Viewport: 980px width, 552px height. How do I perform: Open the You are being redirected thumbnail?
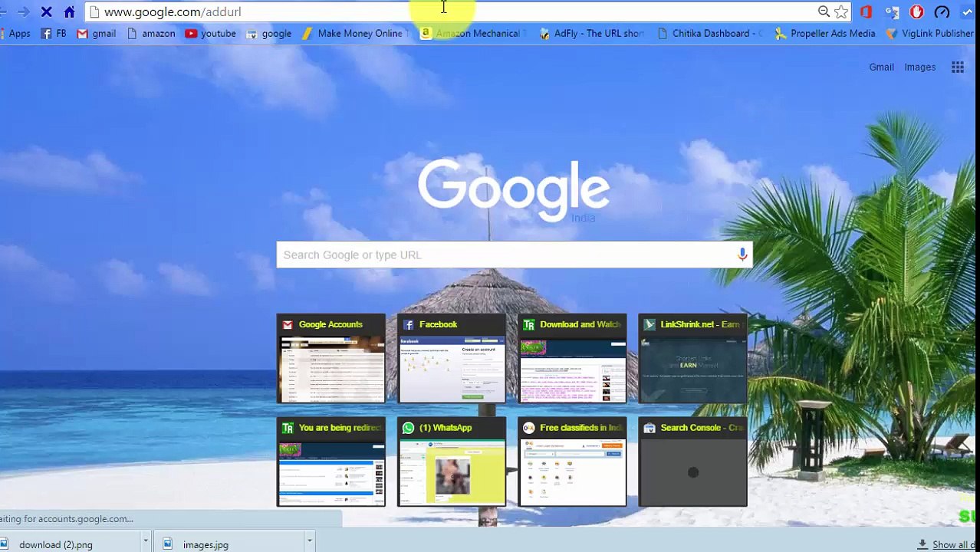(331, 462)
